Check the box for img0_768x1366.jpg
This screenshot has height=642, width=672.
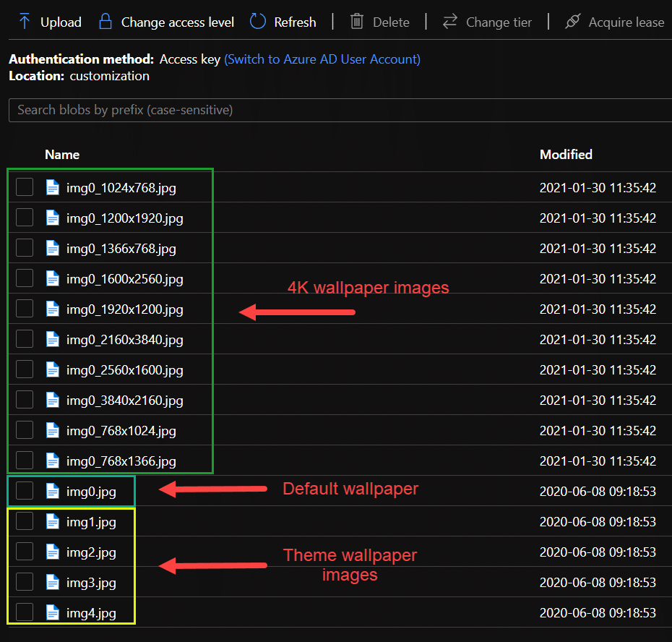point(25,461)
